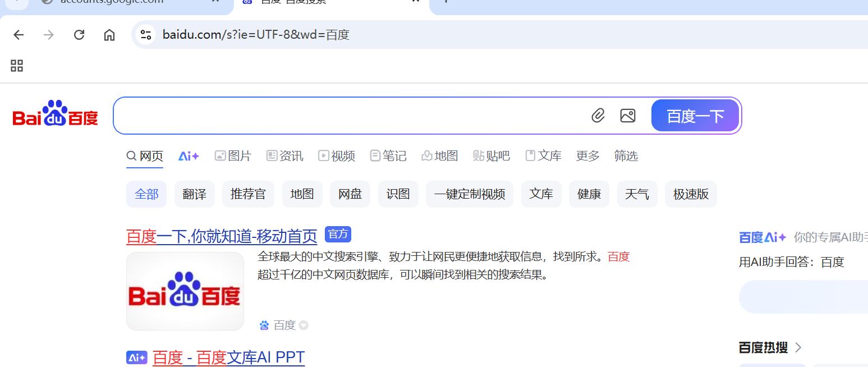Expand the arrow beside 百度 source
The width and height of the screenshot is (868, 367).
(x=304, y=325)
